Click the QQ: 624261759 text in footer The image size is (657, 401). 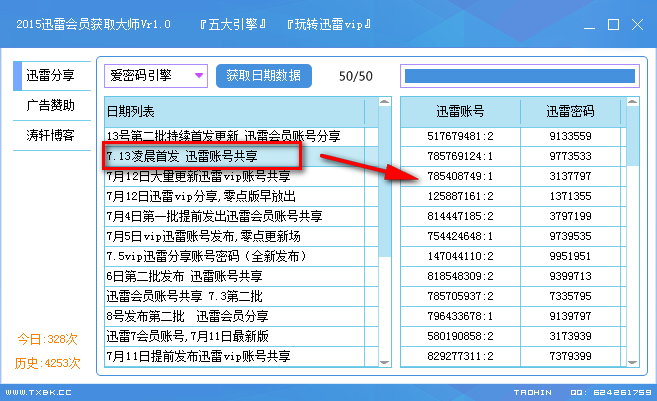point(611,393)
